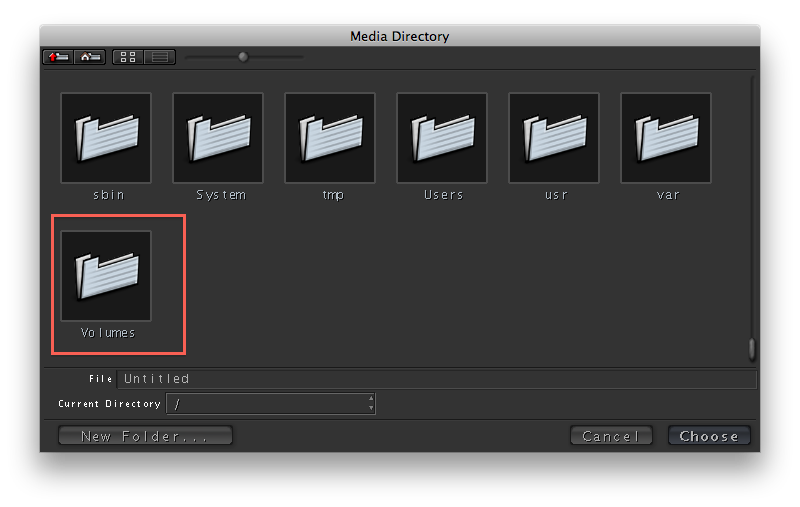Open the Current Directory dropdown
Viewport: 800px width, 507px height.
(x=271, y=404)
